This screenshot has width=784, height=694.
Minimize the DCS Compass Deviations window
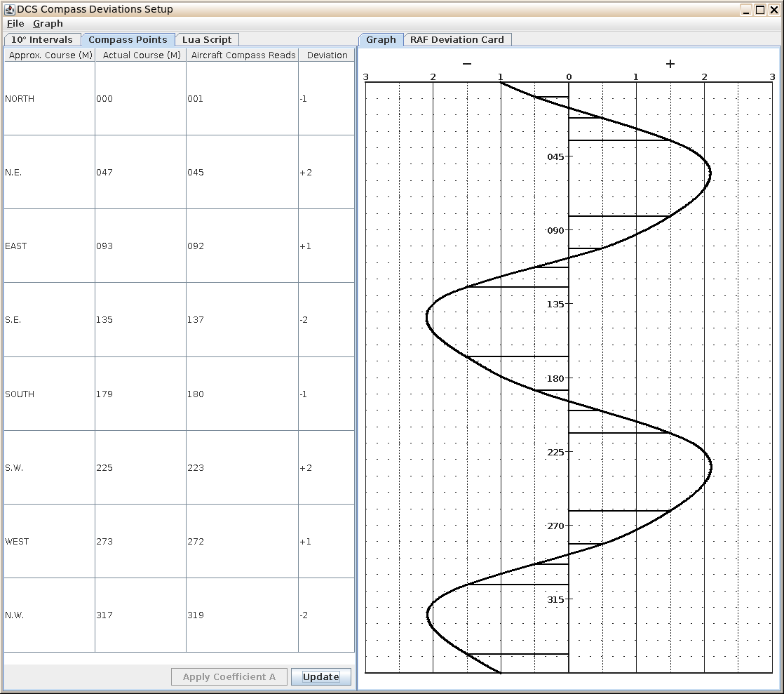[746, 10]
